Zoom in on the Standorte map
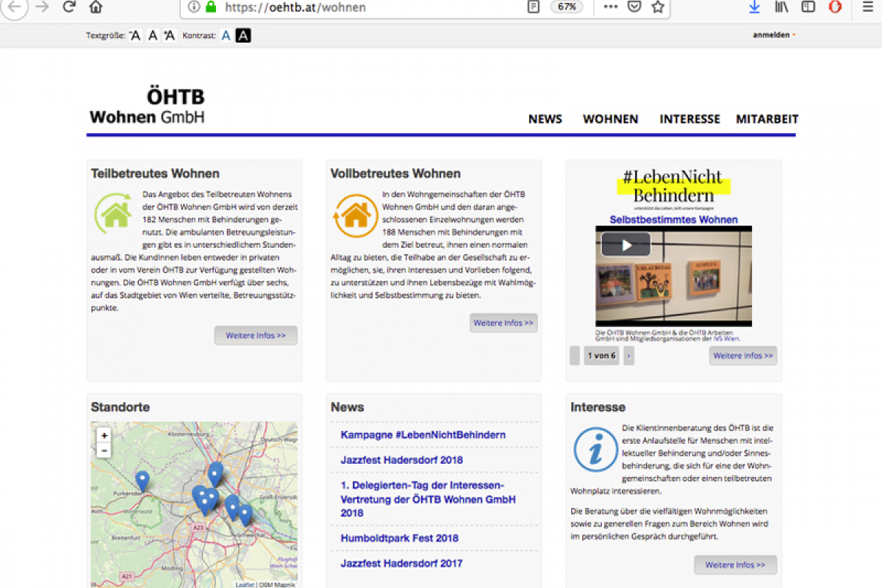This screenshot has height=588, width=882. click(104, 435)
